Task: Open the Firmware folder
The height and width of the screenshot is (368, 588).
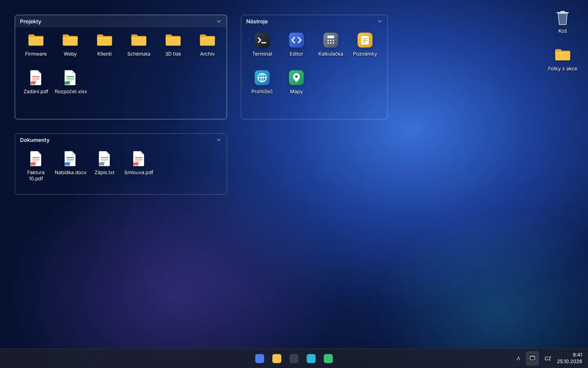Action: (36, 40)
